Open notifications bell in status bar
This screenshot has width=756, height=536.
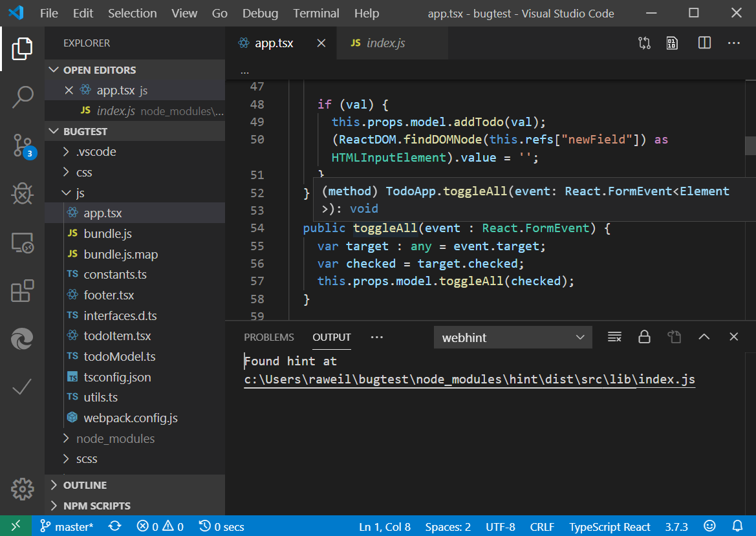point(738,526)
